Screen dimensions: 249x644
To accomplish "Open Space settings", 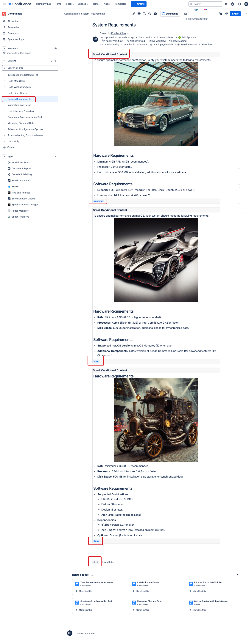I will [x=16, y=39].
